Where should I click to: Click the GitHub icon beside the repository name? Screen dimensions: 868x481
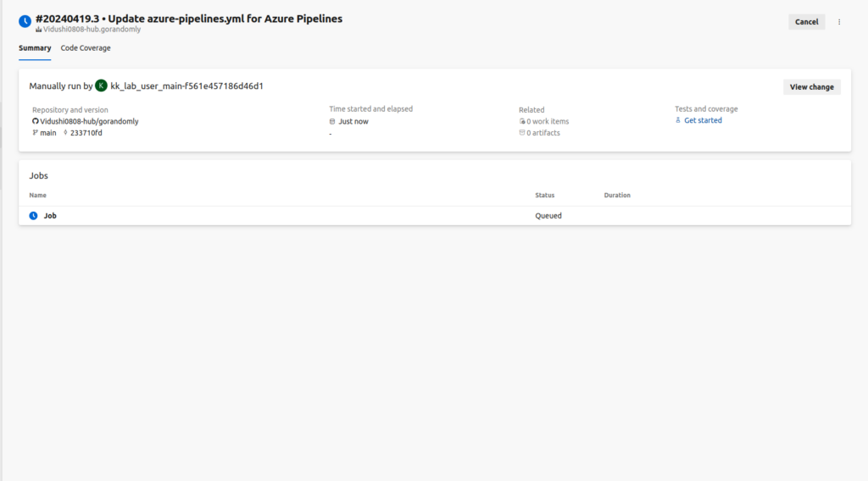pos(36,121)
